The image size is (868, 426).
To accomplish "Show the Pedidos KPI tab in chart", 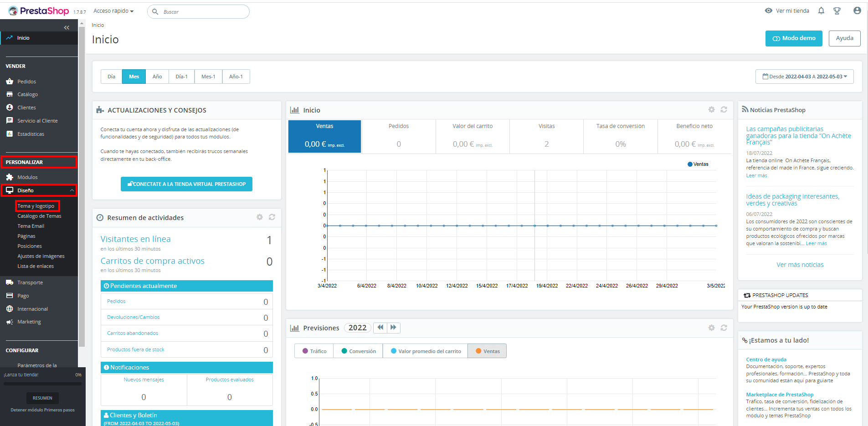I will [x=399, y=136].
